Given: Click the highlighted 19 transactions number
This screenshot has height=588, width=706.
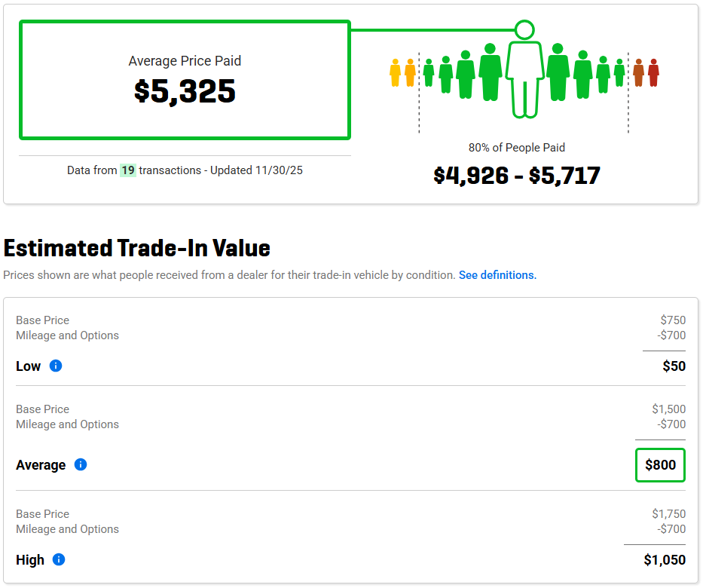Looking at the screenshot, I should tap(128, 170).
